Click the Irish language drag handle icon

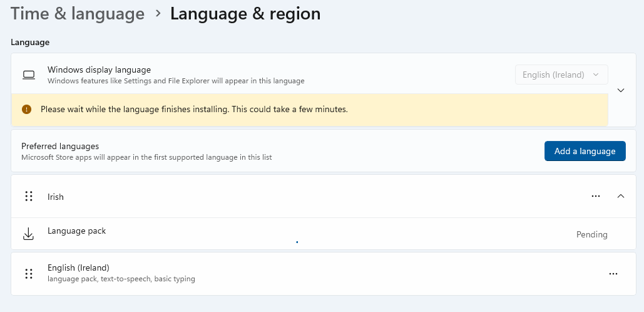tap(28, 196)
